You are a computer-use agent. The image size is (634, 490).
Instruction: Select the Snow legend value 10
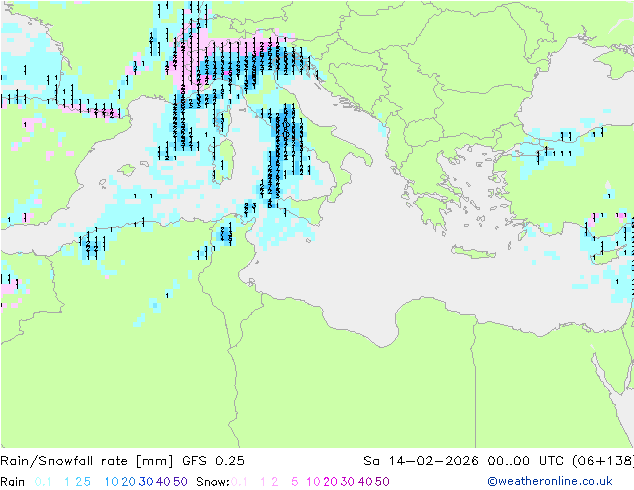click(313, 482)
